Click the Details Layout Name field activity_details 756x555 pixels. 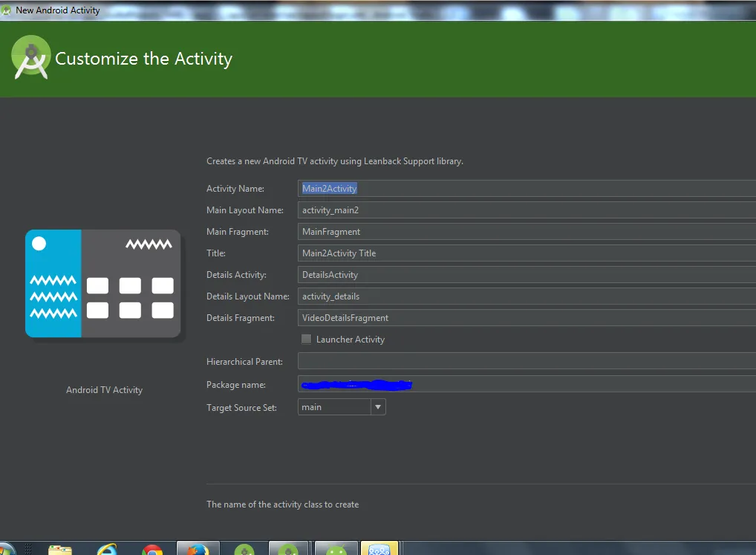[527, 296]
